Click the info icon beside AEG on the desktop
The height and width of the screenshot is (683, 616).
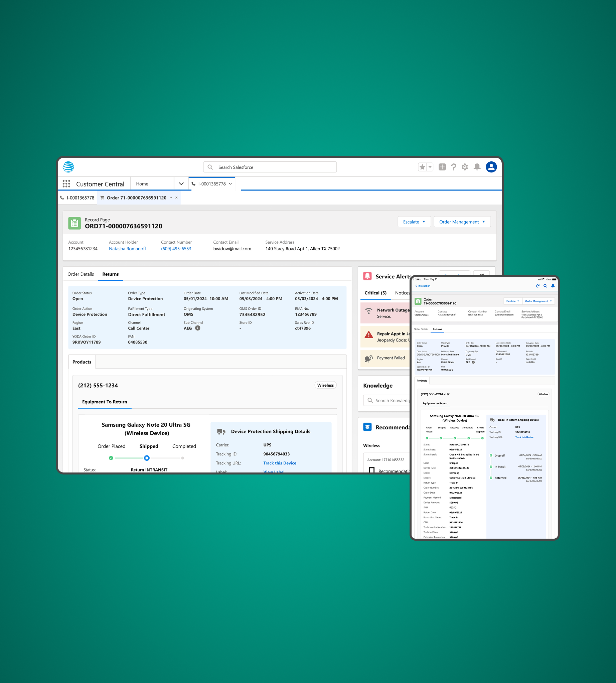pos(198,328)
